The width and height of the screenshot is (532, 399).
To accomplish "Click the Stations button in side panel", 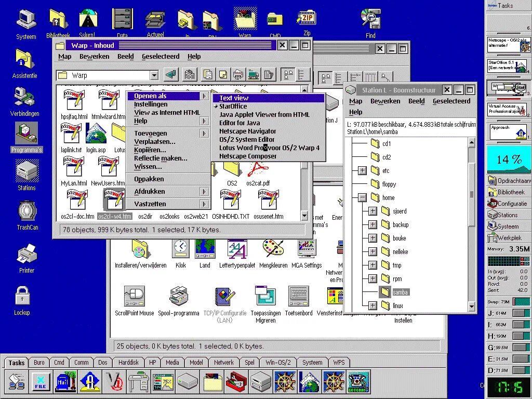I will pos(508,215).
